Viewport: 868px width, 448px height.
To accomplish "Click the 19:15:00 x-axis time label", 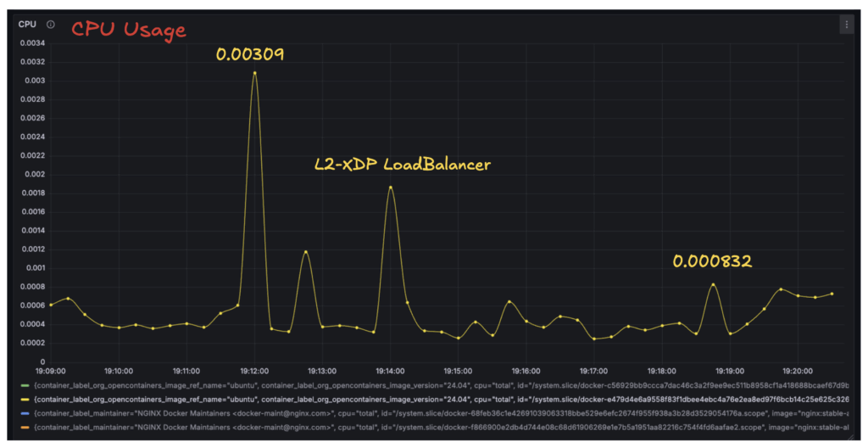I will pos(458,371).
